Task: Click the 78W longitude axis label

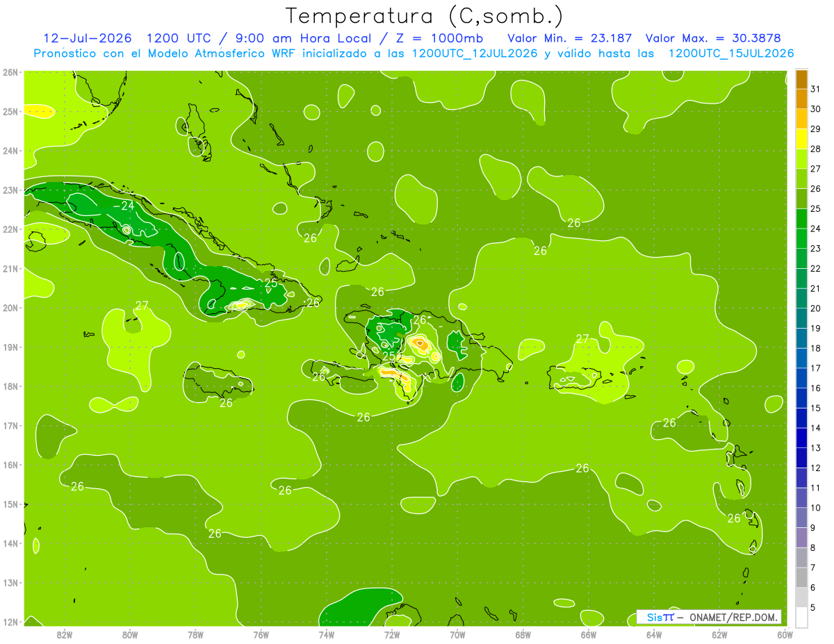Action: tap(196, 634)
